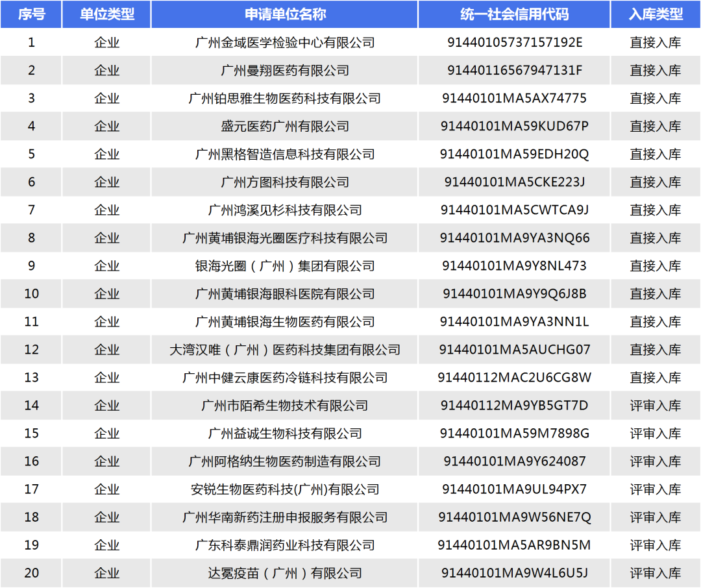Image resolution: width=701 pixels, height=588 pixels.
Task: Select code 91440101MA59KUD67P
Action: [x=515, y=126]
